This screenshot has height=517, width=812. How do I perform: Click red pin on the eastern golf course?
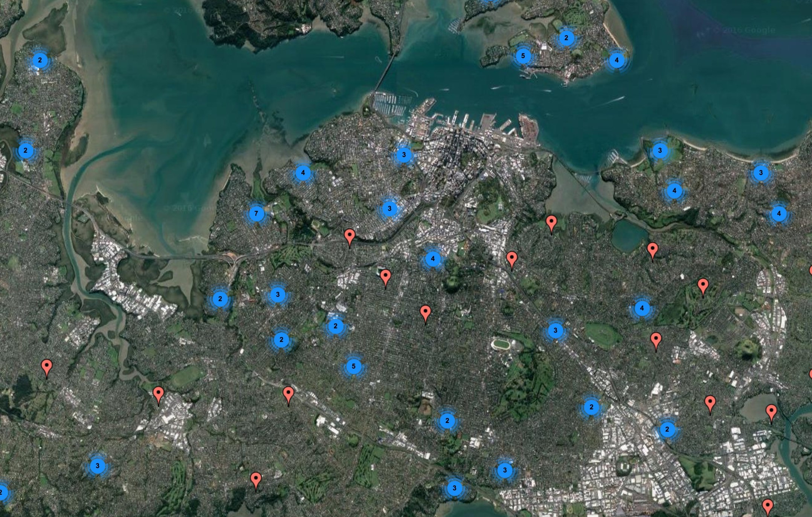click(703, 286)
